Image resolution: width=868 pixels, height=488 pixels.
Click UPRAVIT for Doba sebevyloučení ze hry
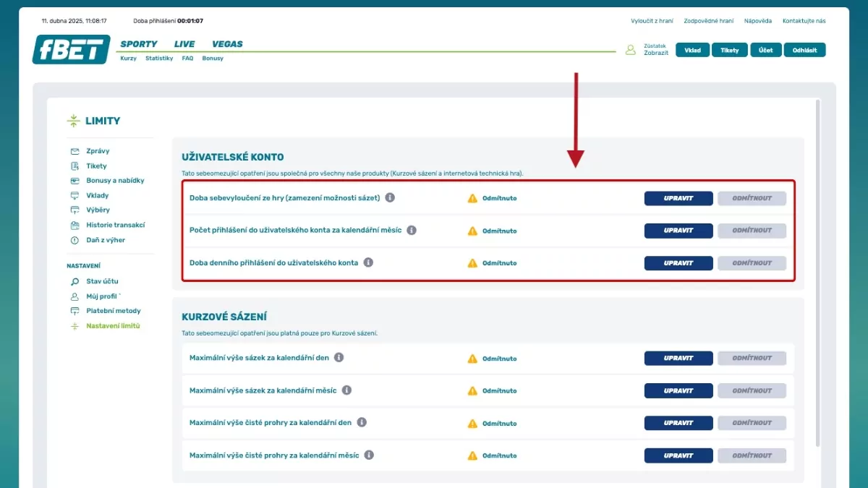pyautogui.click(x=678, y=198)
